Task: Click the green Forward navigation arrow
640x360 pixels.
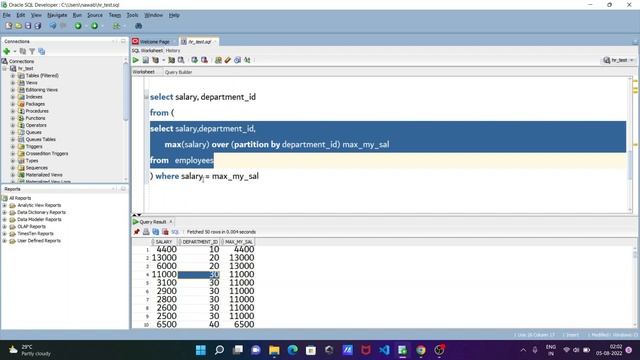Action: (x=94, y=26)
